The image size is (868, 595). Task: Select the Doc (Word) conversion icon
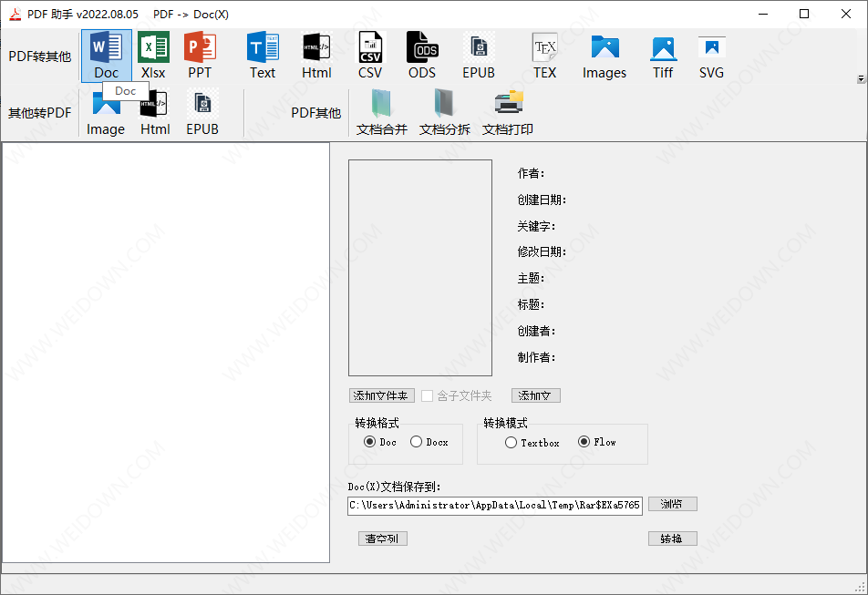[x=107, y=56]
